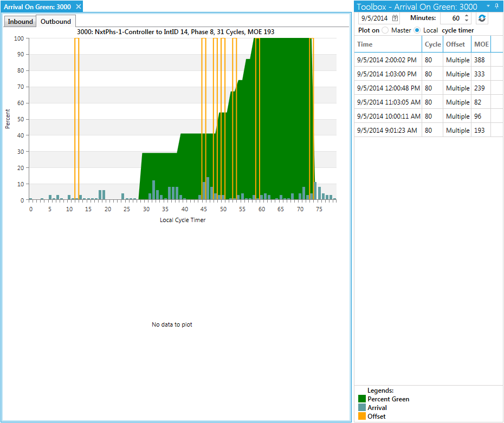
Task: Open the calendar date picker icon
Action: [395, 18]
